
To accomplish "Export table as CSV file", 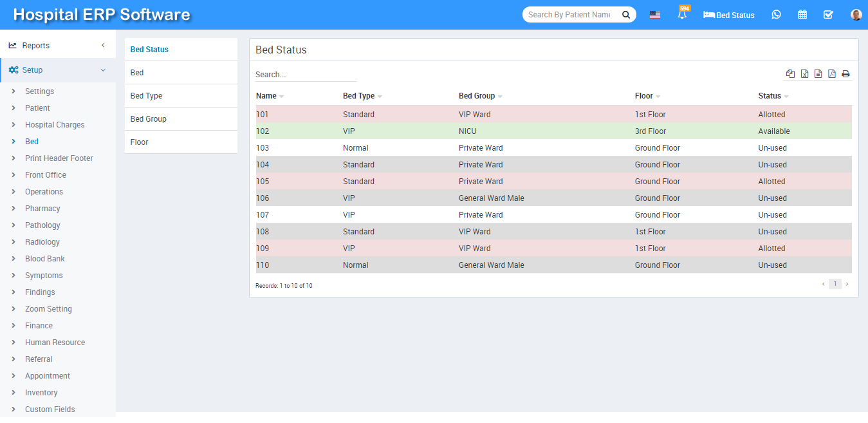I will [818, 74].
